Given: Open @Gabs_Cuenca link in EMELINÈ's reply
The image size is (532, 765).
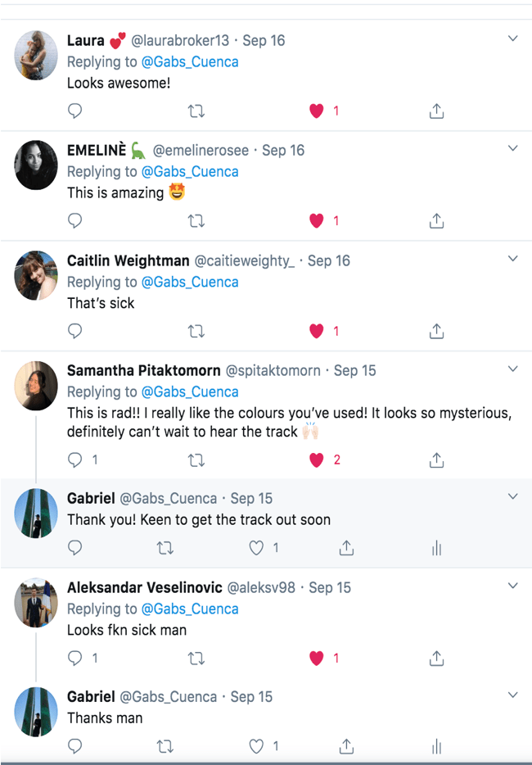Looking at the screenshot, I should coord(190,172).
